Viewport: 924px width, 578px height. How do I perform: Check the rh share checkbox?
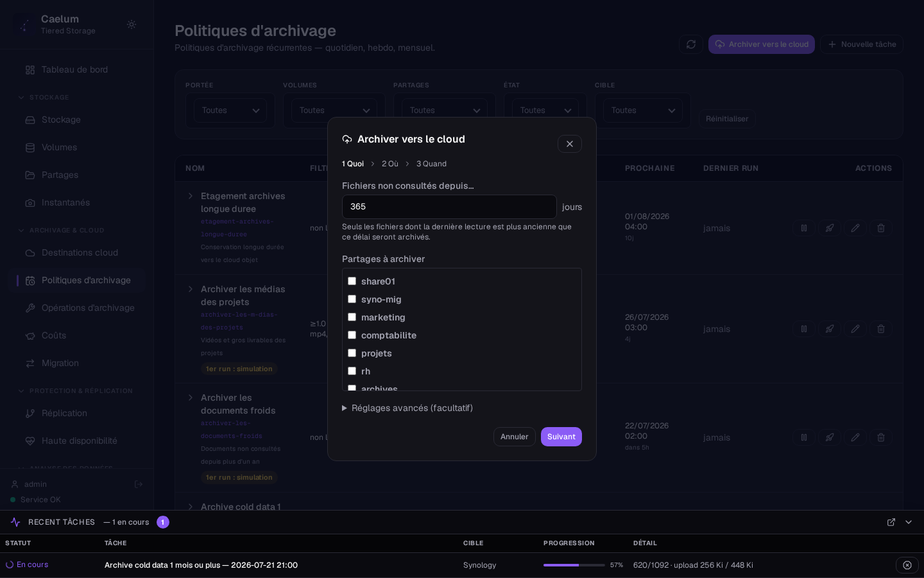352,371
